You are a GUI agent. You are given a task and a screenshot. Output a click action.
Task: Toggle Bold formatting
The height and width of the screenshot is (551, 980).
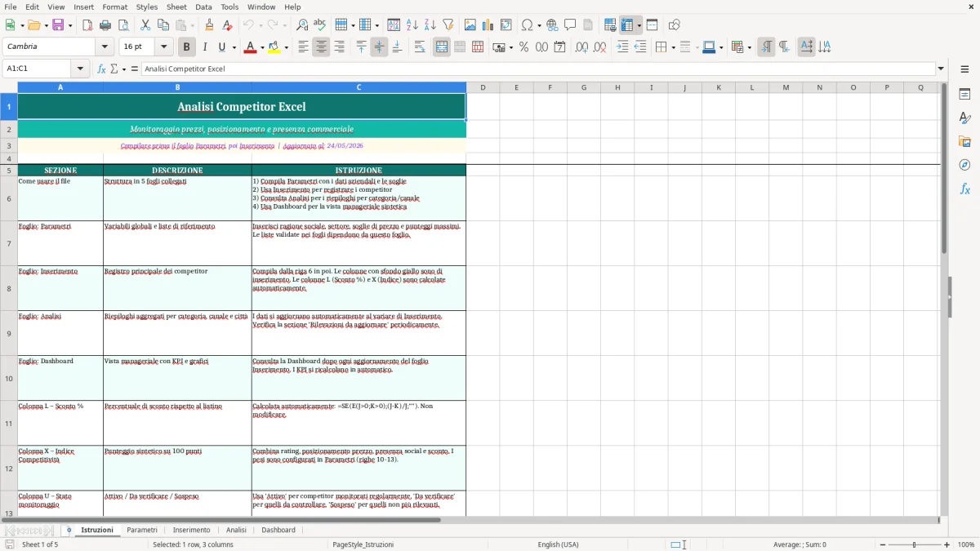(x=186, y=47)
